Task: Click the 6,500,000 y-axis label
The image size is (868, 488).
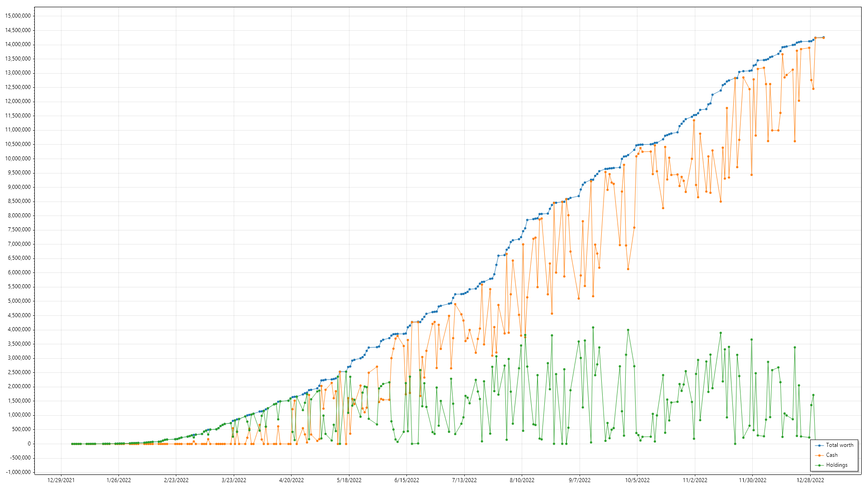Action: (19, 258)
